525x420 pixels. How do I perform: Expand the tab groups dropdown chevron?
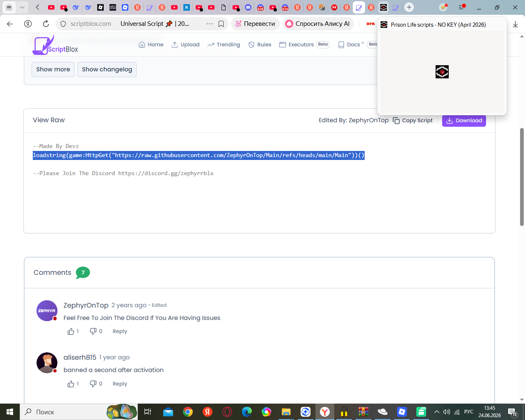coord(22,7)
